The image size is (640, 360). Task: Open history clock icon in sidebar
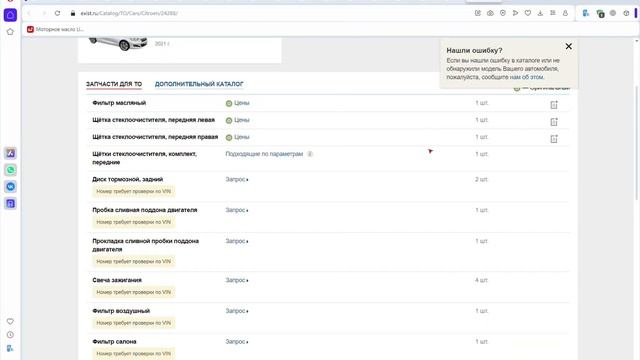(x=10, y=335)
